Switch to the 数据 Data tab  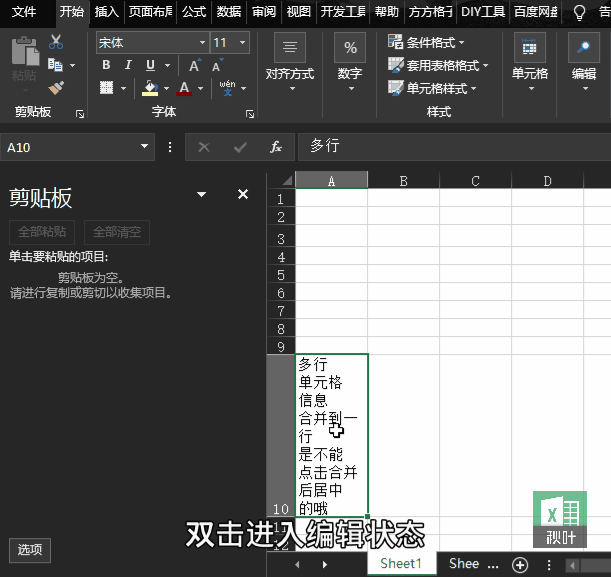pos(229,12)
